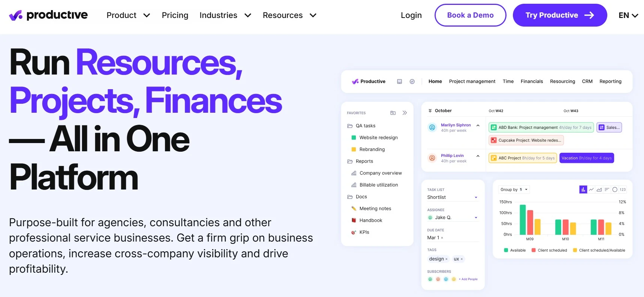
Task: Click the checkmark tasks icon in app header
Action: [x=412, y=82]
